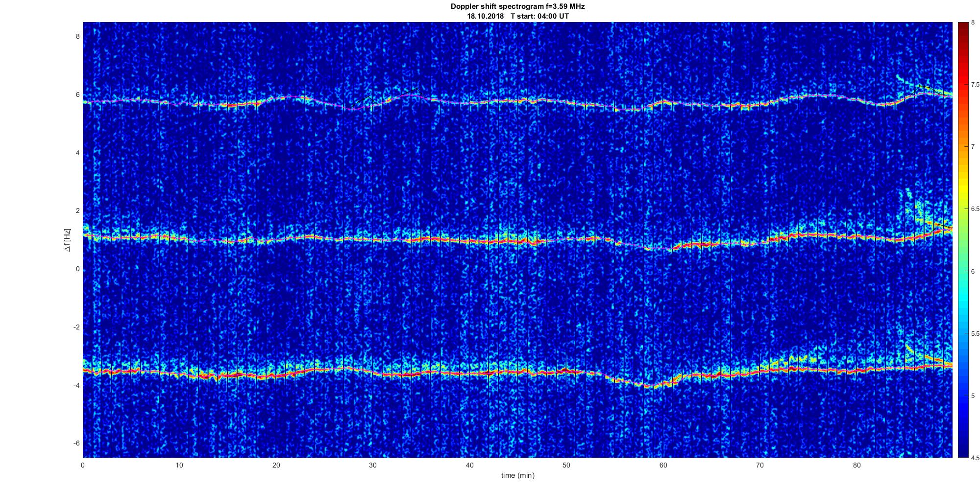Viewport: 980px width, 491px height.
Task: Click the x-axis tick label '10'
Action: click(x=179, y=465)
